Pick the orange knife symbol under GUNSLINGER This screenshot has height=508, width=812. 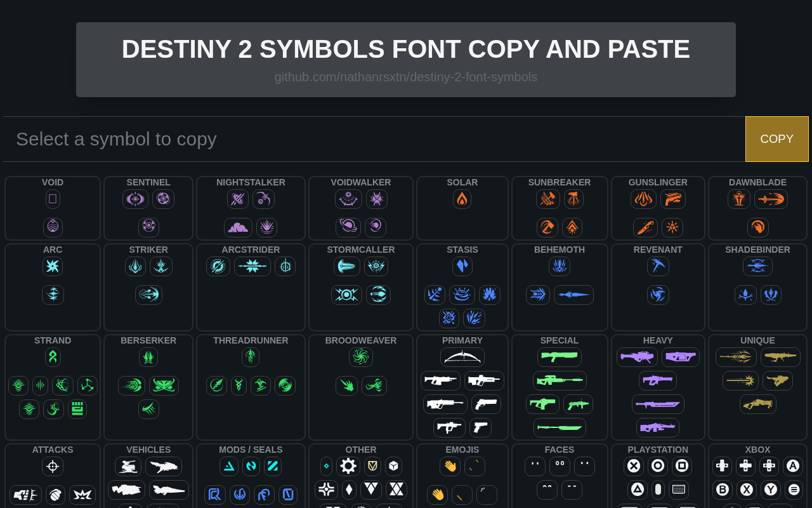[645, 227]
